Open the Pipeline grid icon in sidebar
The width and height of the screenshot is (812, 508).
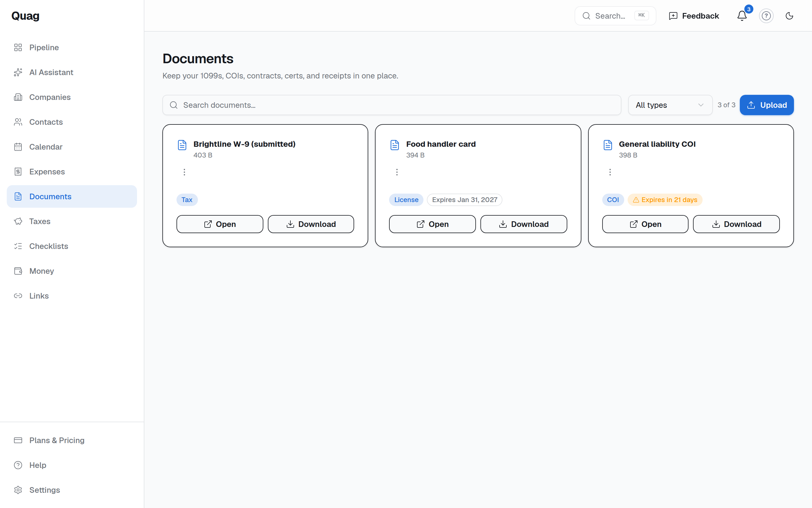[18, 47]
